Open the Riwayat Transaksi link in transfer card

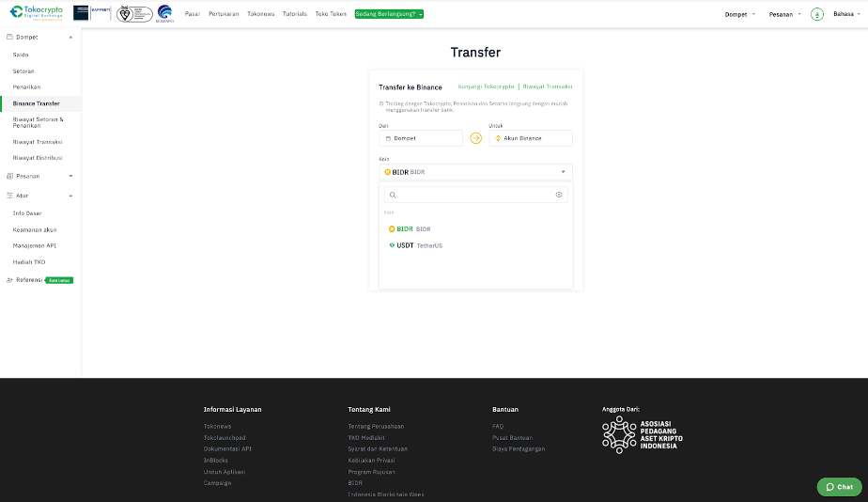[547, 86]
